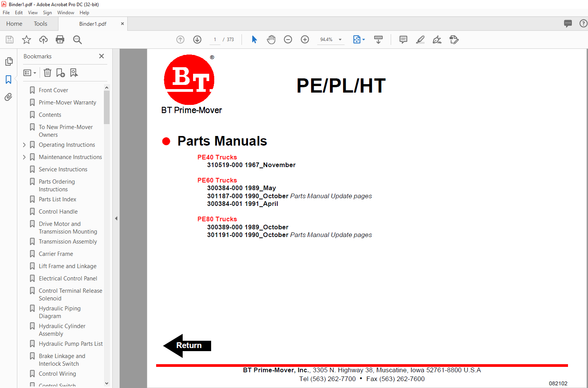This screenshot has width=588, height=388.
Task: Click the Return arrow button
Action: (x=187, y=346)
